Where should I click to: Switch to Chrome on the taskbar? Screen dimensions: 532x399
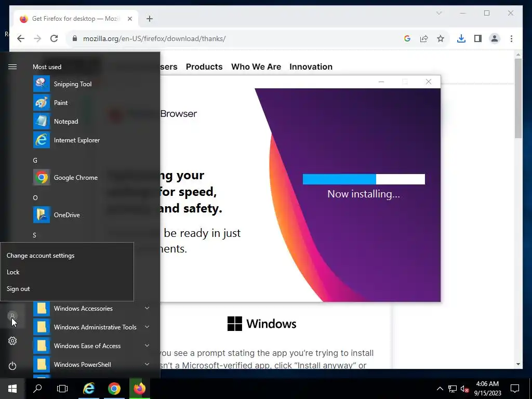[x=114, y=389]
